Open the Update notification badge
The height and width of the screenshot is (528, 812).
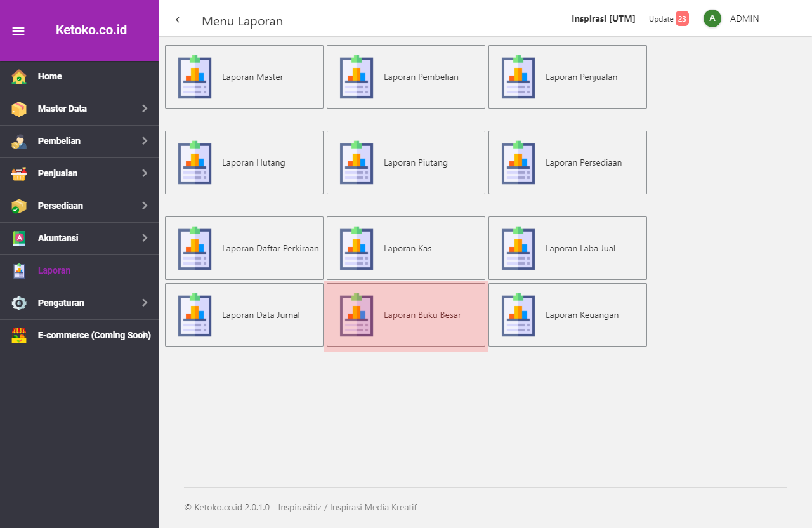click(x=682, y=18)
